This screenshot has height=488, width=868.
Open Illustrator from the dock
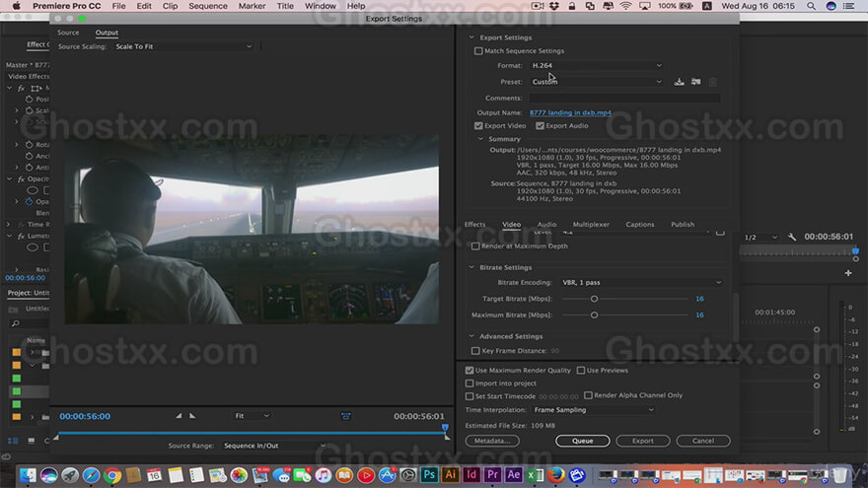450,475
